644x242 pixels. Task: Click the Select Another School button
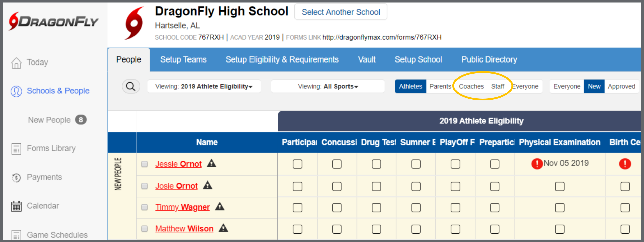[340, 12]
